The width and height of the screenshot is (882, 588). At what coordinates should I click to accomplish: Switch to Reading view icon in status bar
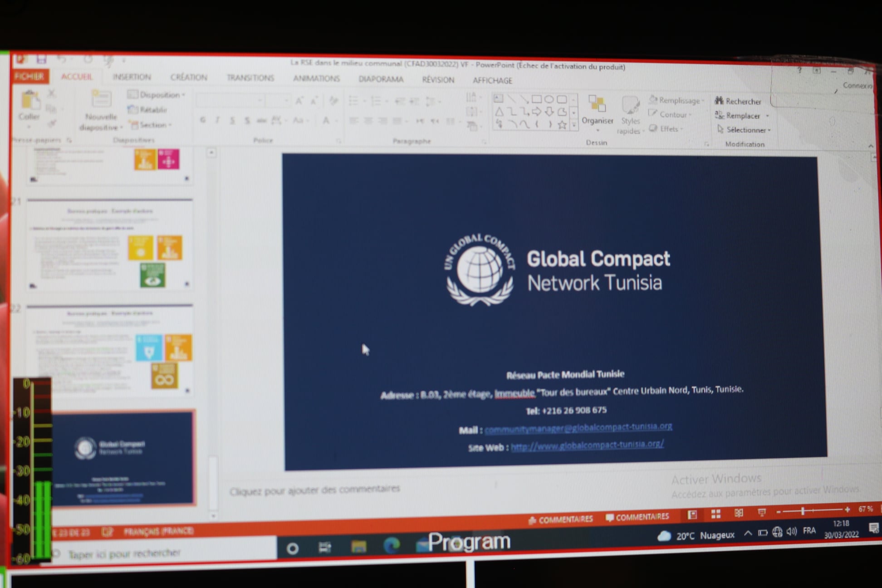pos(739,513)
